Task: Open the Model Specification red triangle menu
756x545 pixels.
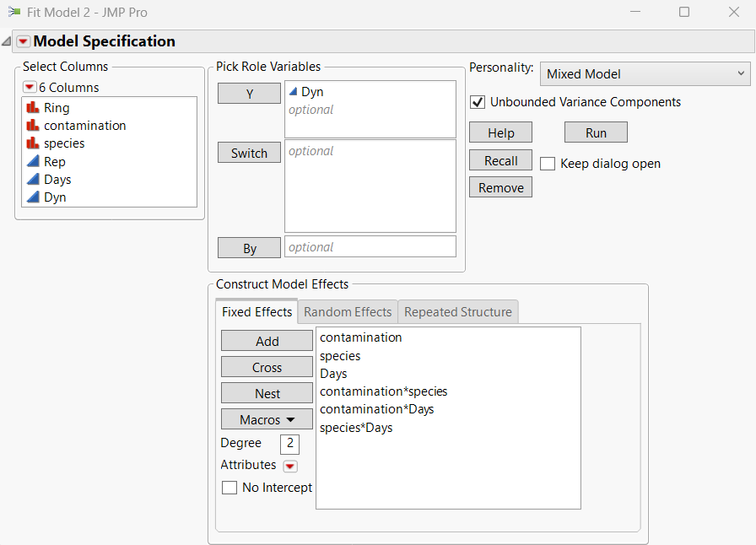Action: [23, 41]
